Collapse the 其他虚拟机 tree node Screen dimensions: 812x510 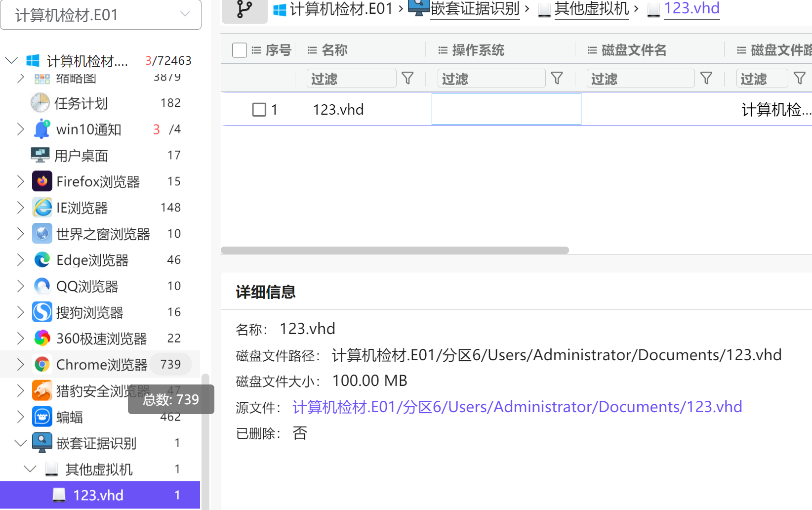30,469
